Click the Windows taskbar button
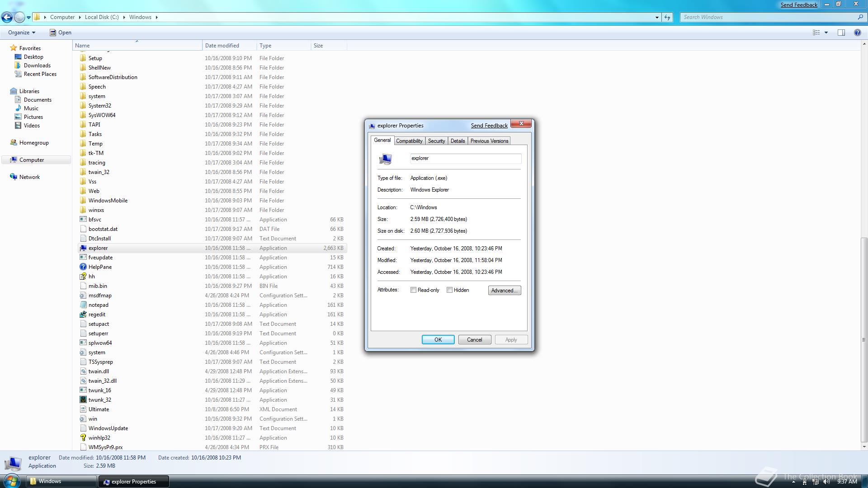Screen dimensions: 868x488 pos(61,481)
